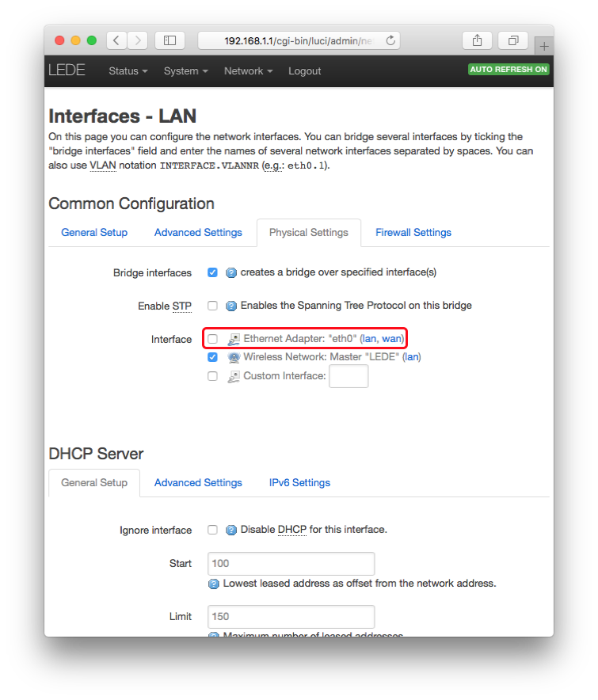Follow the wan link on eth0 row
The image size is (598, 700).
[x=391, y=339]
